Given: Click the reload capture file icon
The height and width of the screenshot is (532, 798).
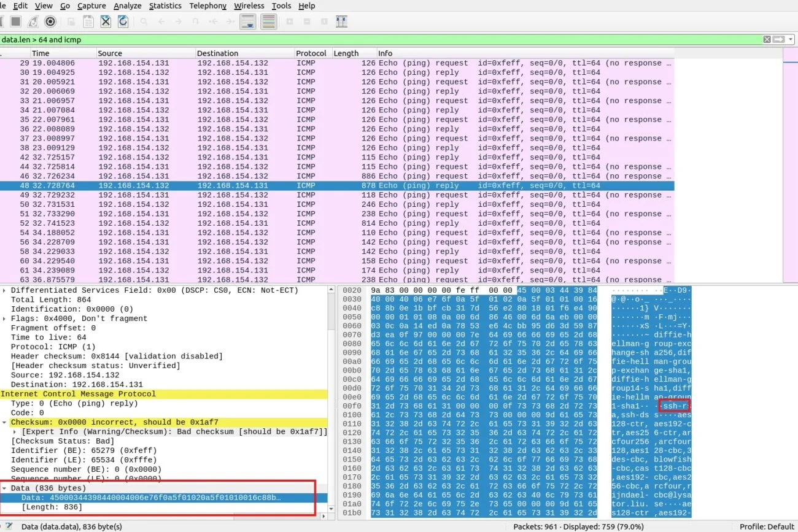Looking at the screenshot, I should point(123,21).
